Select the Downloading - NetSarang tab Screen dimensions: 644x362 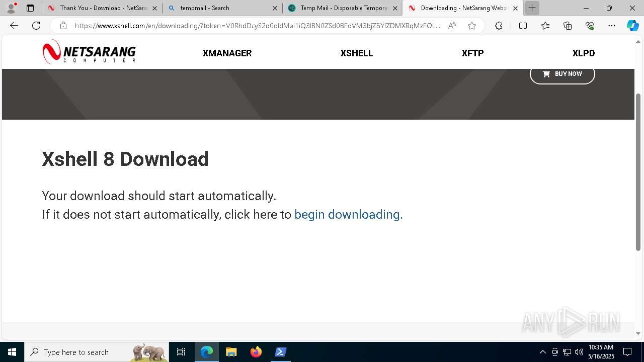click(x=462, y=8)
